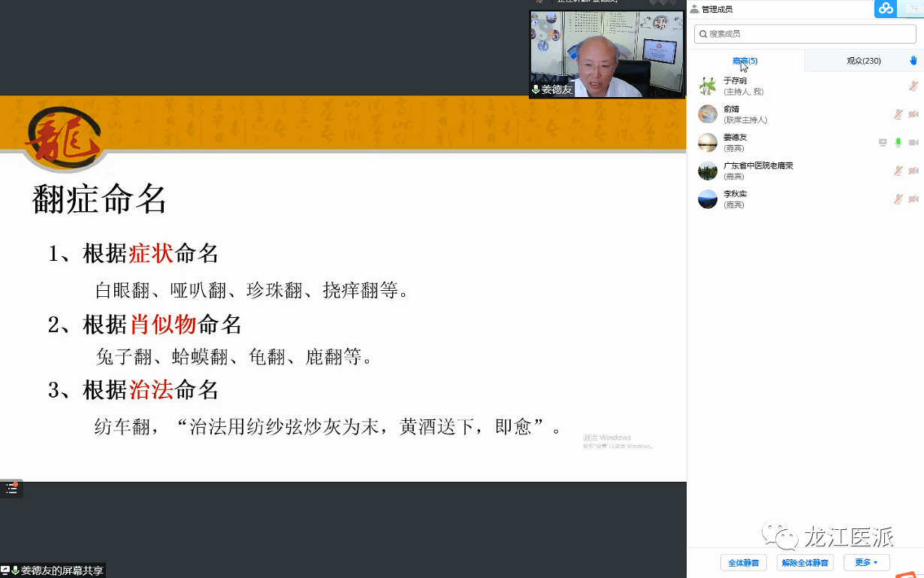The width and height of the screenshot is (924, 578).
Task: Click the raised hand icon beside 观众 tab
Action: 913,61
